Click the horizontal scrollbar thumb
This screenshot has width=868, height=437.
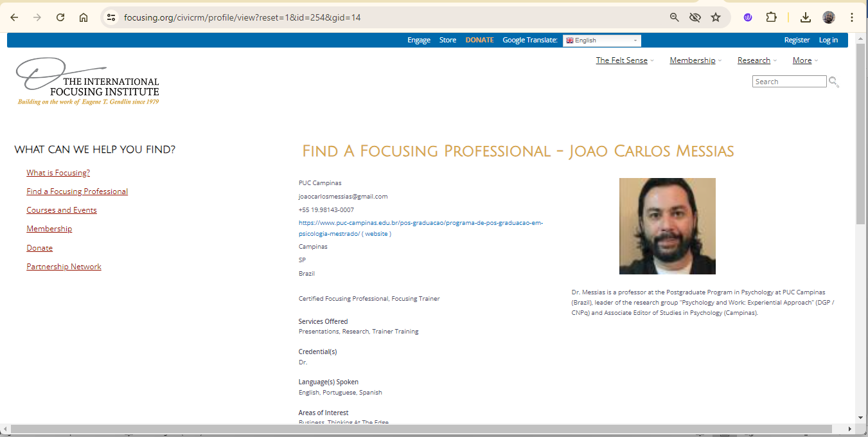(421, 429)
